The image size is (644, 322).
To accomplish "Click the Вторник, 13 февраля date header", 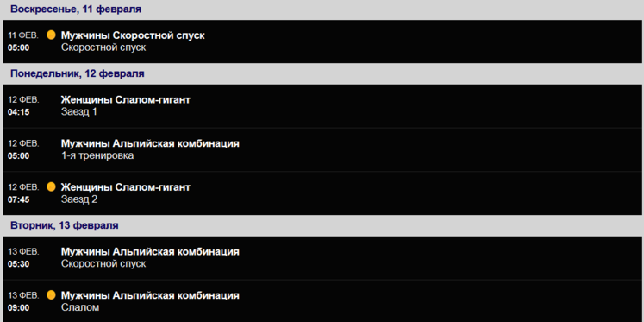I will point(65,225).
